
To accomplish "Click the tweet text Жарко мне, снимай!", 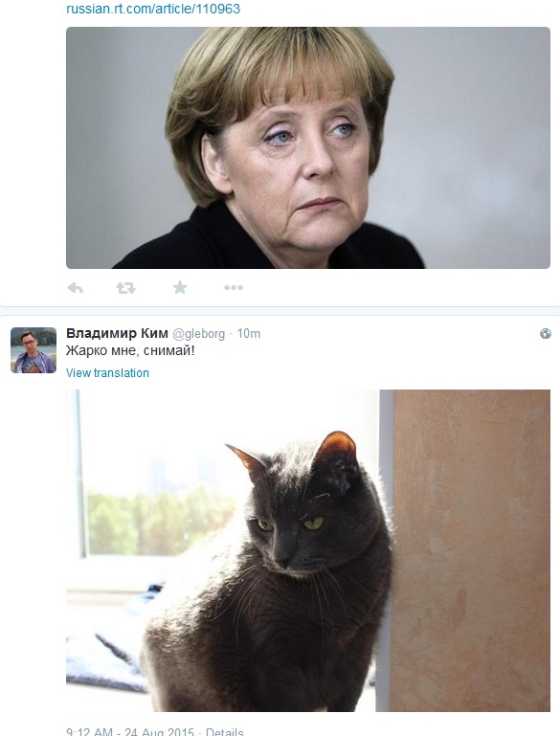I will (x=130, y=350).
